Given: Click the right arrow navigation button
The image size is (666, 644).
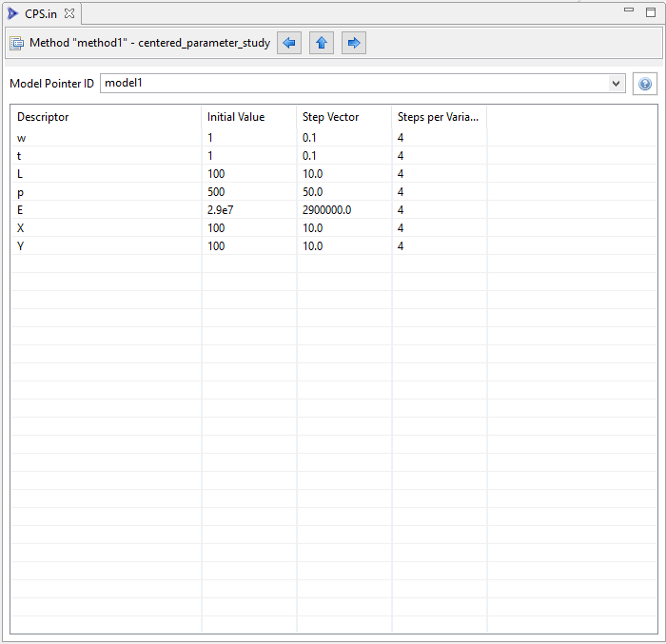Looking at the screenshot, I should point(354,43).
